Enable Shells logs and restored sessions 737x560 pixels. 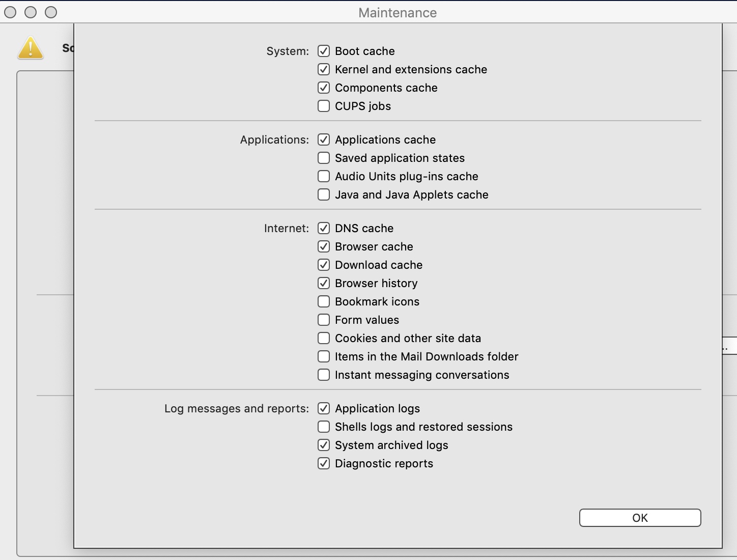click(x=324, y=427)
